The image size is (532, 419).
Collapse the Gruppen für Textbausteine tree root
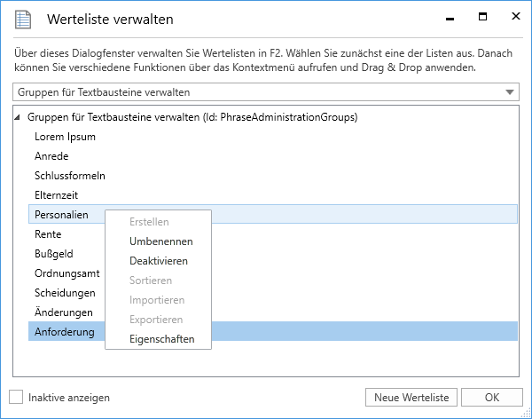(x=19, y=117)
